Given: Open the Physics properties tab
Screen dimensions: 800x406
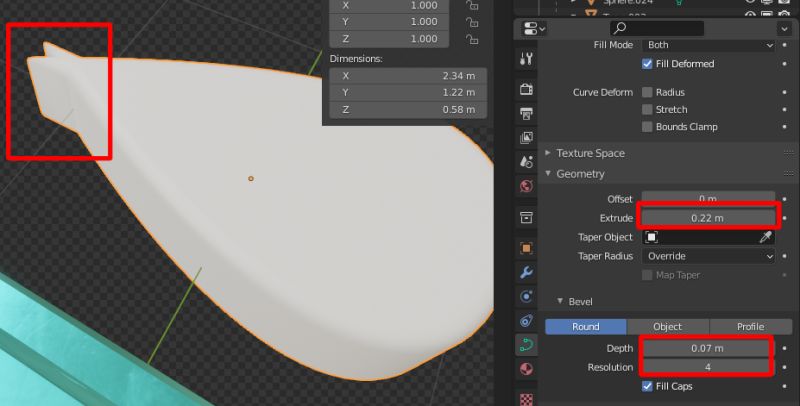Looking at the screenshot, I should click(x=526, y=296).
